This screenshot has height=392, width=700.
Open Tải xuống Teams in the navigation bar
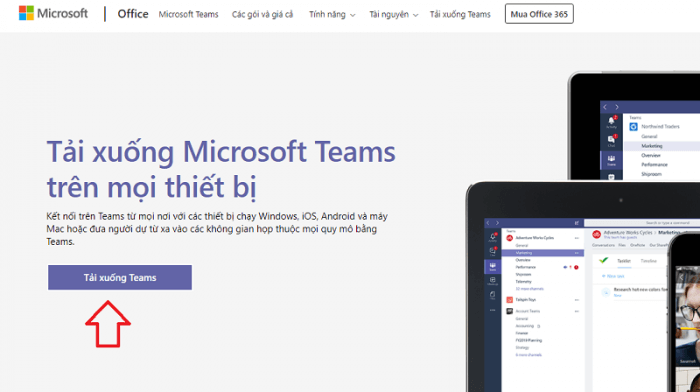click(460, 14)
